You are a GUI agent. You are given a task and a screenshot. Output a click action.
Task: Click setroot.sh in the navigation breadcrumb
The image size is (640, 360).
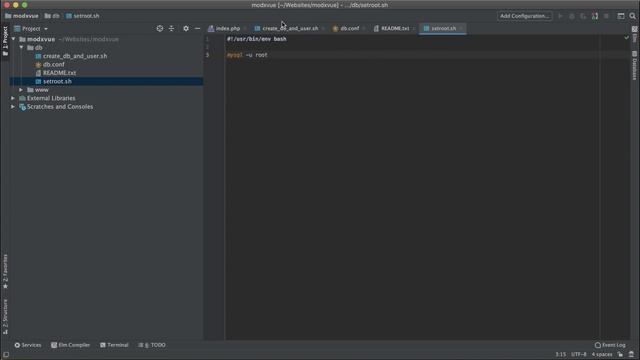(83, 16)
